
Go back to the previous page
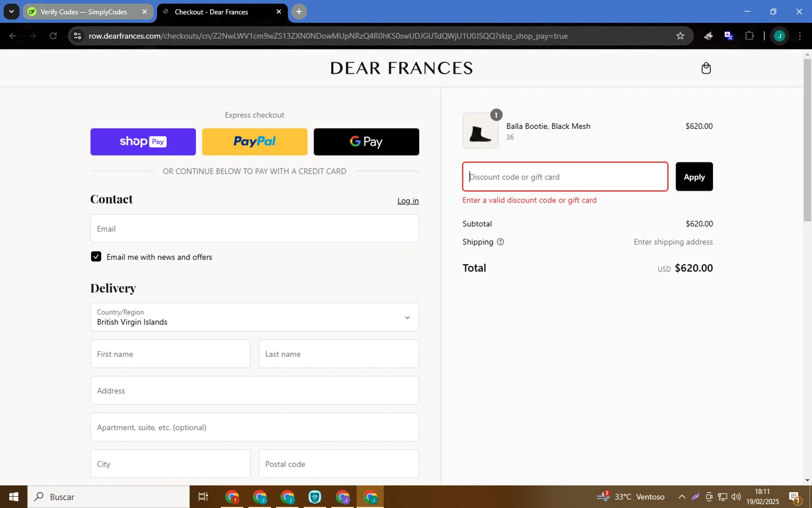(x=13, y=36)
